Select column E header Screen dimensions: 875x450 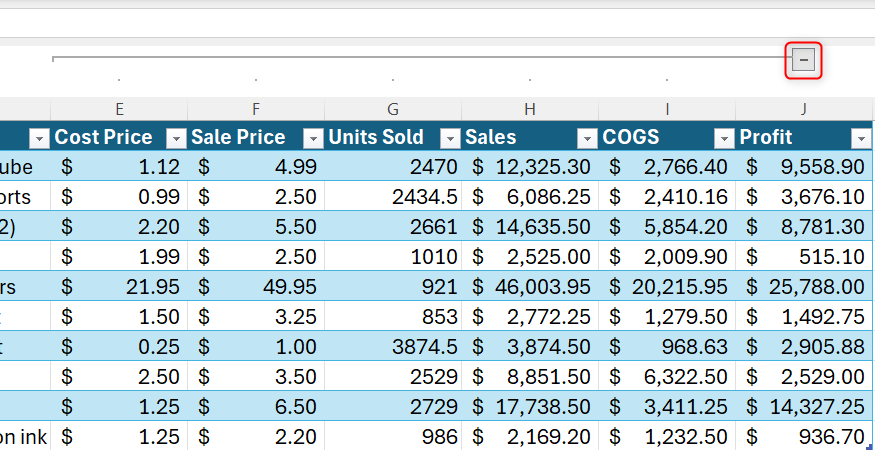point(119,109)
